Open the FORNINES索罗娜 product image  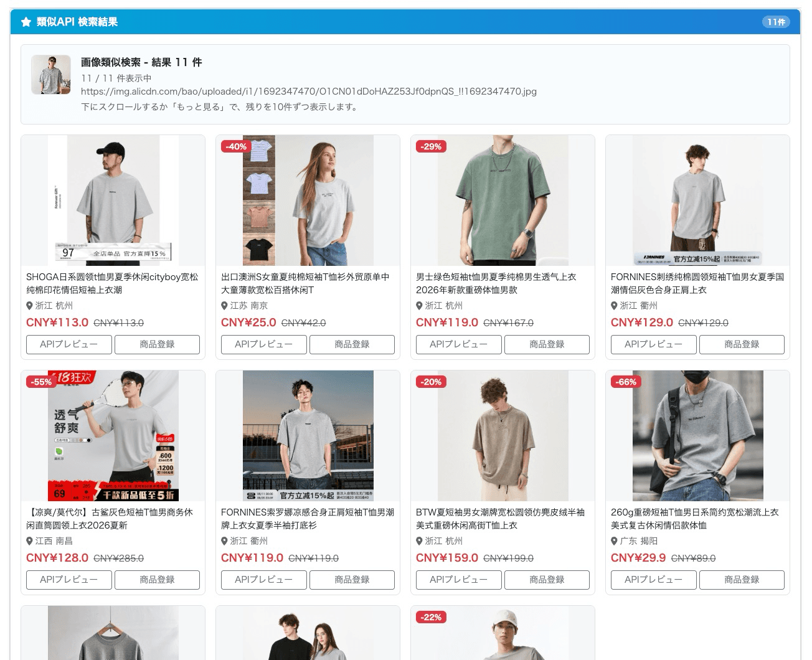pyautogui.click(x=308, y=436)
